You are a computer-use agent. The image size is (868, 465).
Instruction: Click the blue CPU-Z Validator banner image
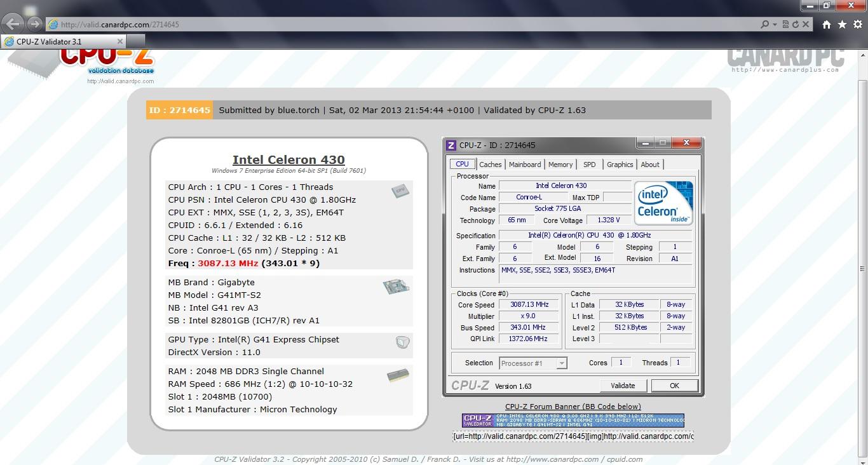(x=573, y=421)
